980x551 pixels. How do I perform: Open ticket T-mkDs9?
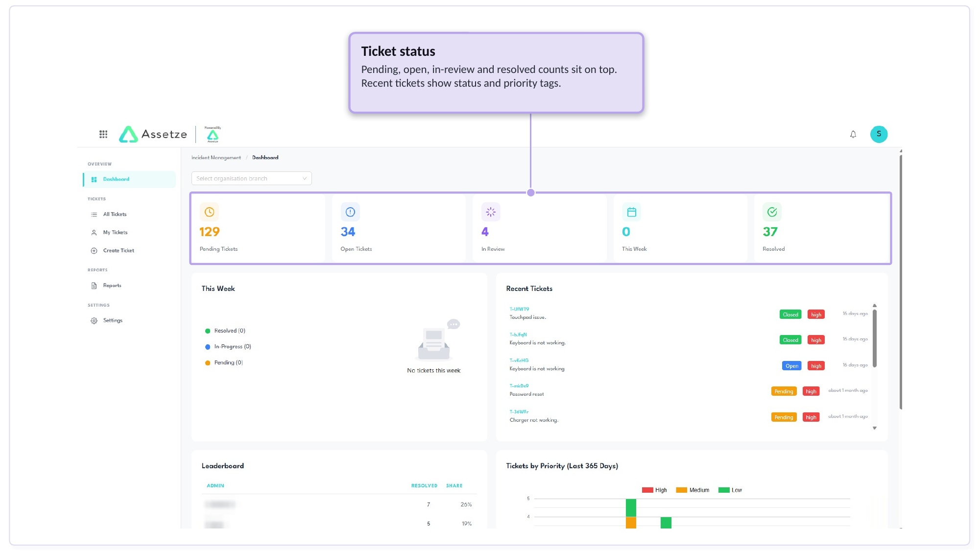pos(519,386)
